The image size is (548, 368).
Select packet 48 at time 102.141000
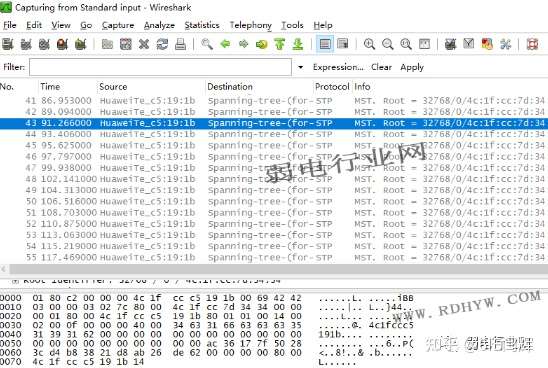pyautogui.click(x=274, y=179)
